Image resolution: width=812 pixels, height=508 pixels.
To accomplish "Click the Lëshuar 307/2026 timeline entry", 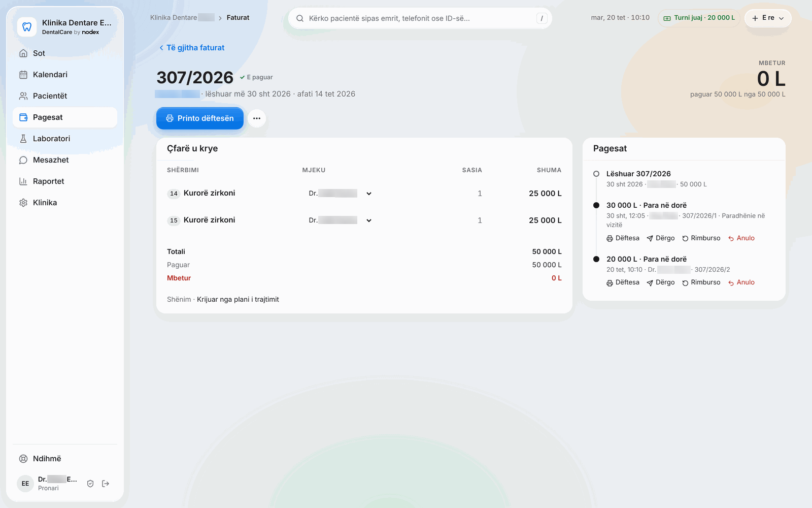I will pyautogui.click(x=638, y=174).
